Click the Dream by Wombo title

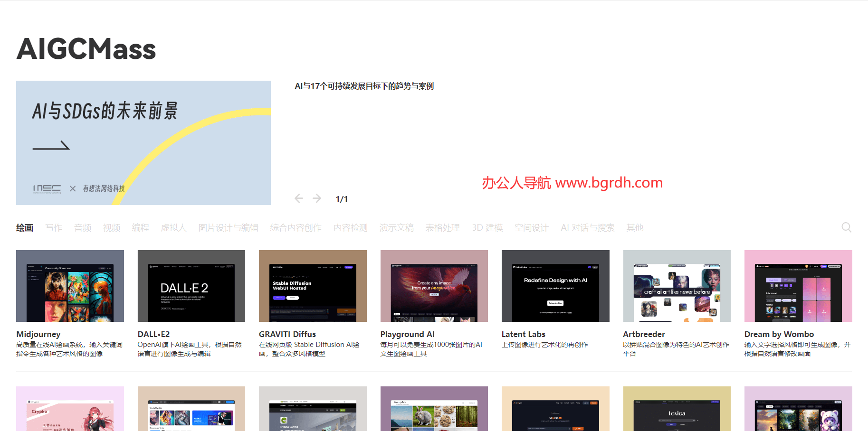pos(779,334)
